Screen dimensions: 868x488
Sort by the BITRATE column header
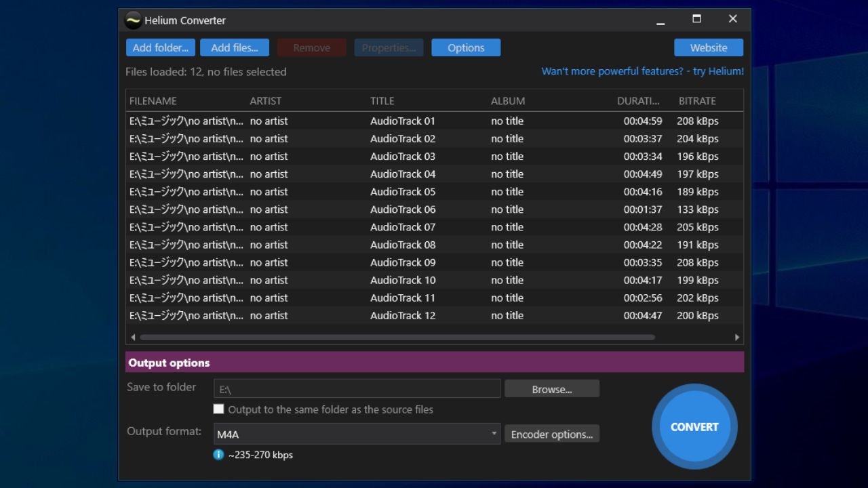[x=697, y=101]
